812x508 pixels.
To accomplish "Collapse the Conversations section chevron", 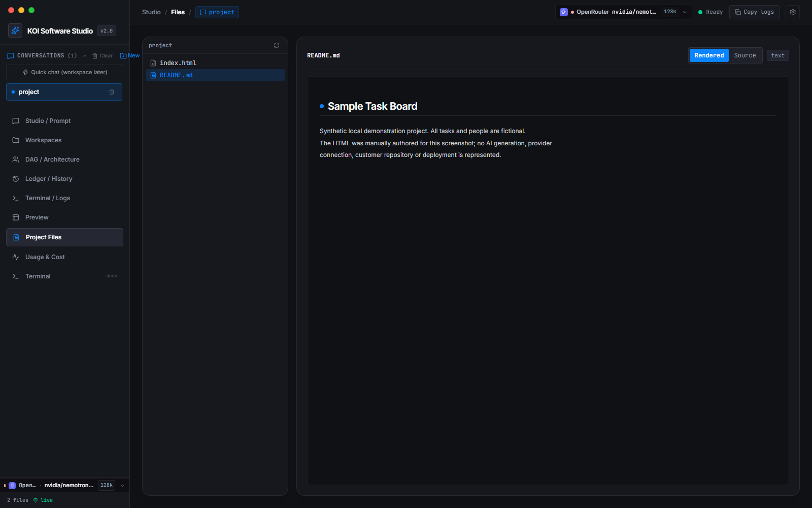I will (85, 56).
